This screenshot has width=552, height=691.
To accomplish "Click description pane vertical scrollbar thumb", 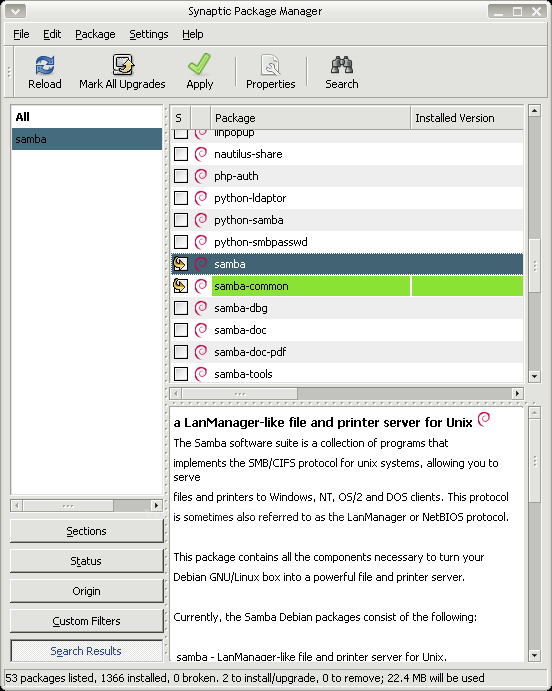I will (534, 461).
